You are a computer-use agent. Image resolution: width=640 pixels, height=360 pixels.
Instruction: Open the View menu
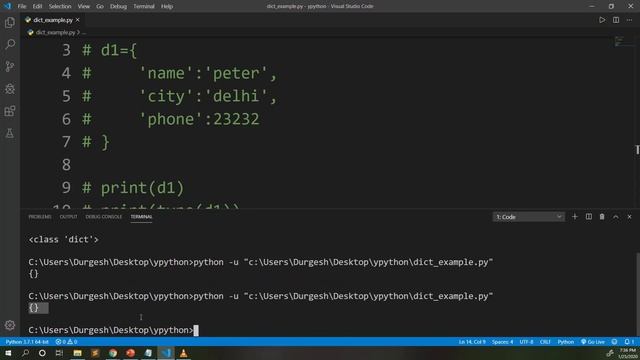(84, 6)
